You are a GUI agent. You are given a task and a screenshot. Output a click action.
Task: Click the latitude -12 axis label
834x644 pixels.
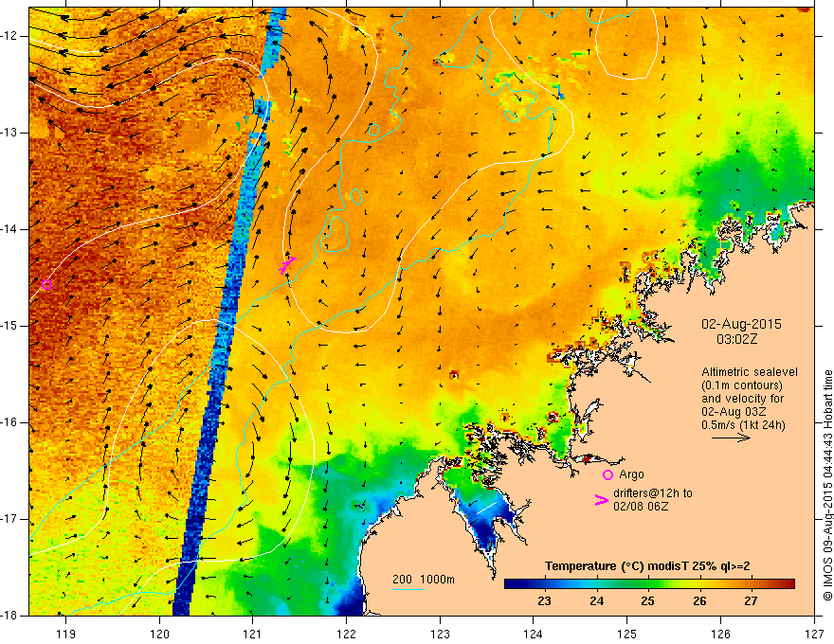pyautogui.click(x=9, y=36)
